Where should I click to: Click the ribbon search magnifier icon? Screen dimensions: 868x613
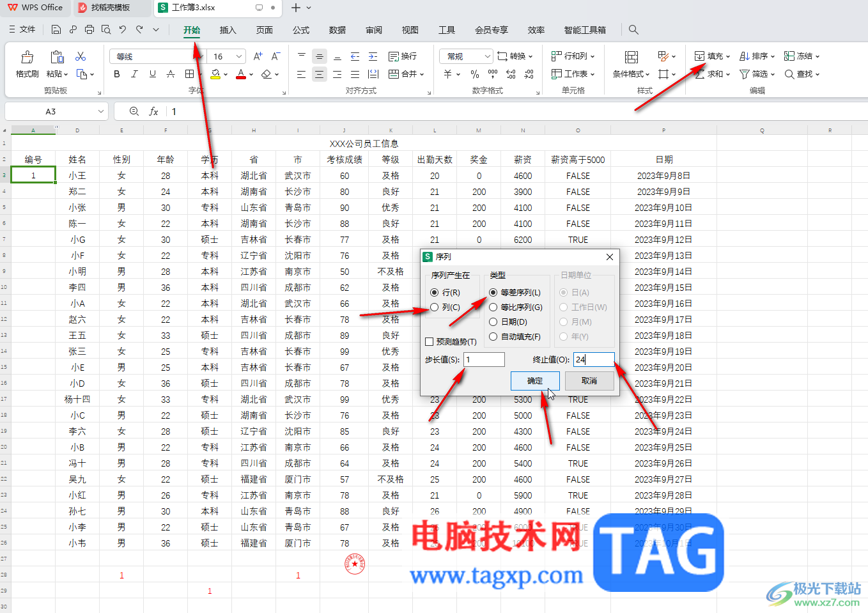pyautogui.click(x=633, y=29)
